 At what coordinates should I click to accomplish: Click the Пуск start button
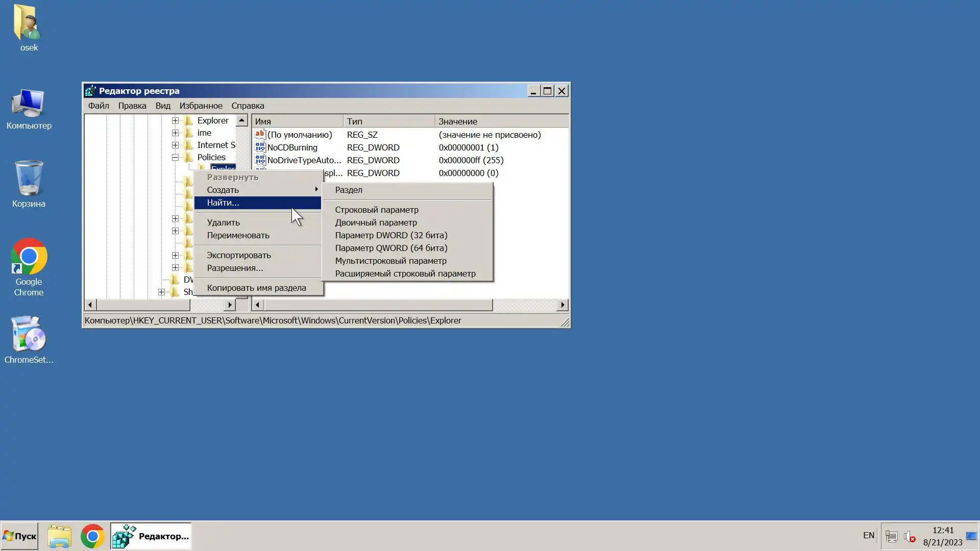pyautogui.click(x=19, y=536)
